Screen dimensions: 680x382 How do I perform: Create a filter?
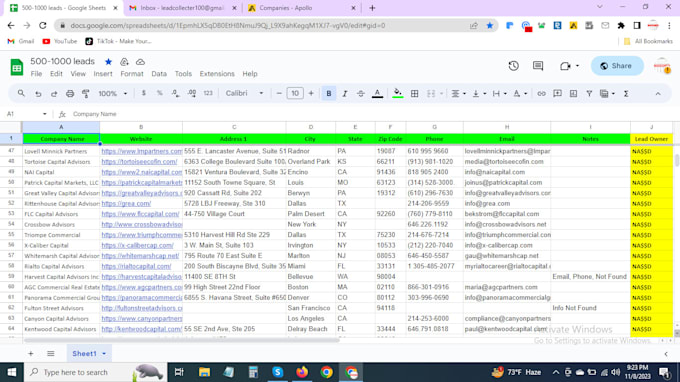click(x=589, y=93)
